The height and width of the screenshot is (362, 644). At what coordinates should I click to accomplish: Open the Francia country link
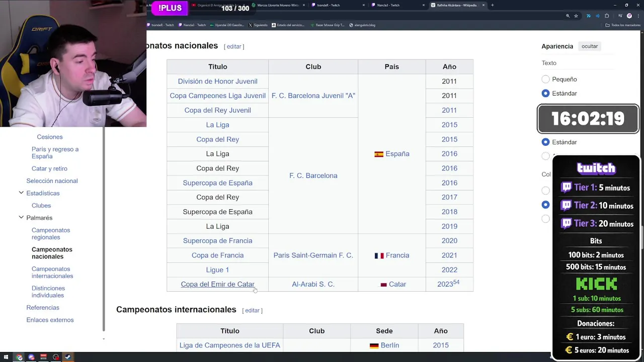tap(397, 255)
